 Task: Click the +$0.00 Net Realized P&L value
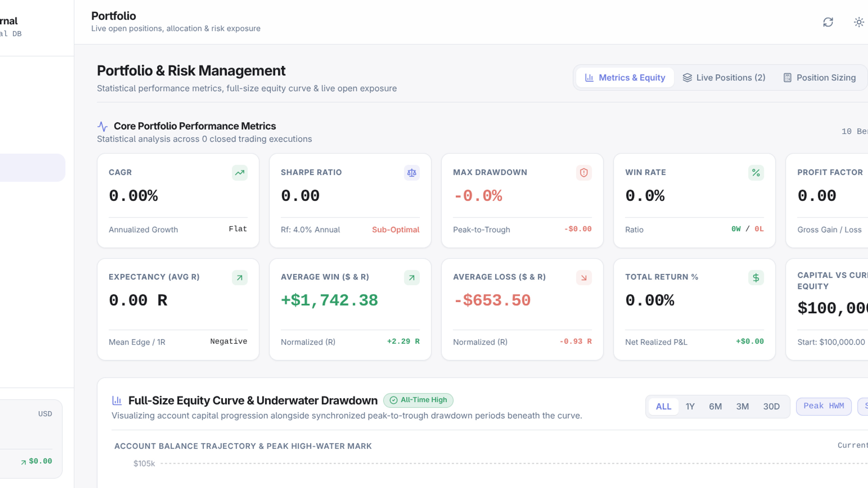pos(750,341)
